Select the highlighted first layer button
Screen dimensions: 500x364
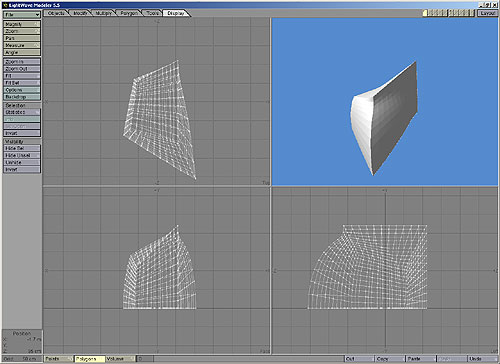[425, 13]
